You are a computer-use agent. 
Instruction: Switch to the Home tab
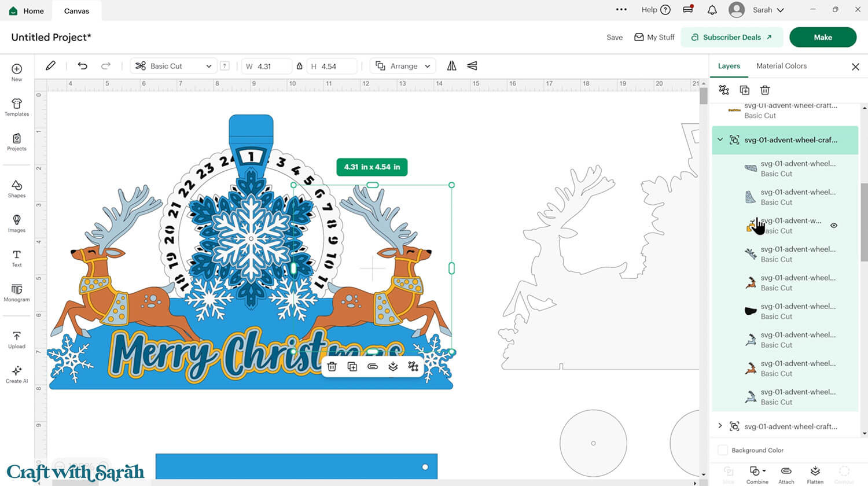(27, 10)
